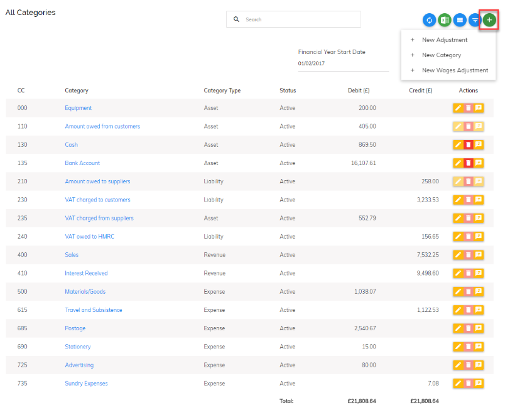View the Interest Received category

click(x=86, y=273)
